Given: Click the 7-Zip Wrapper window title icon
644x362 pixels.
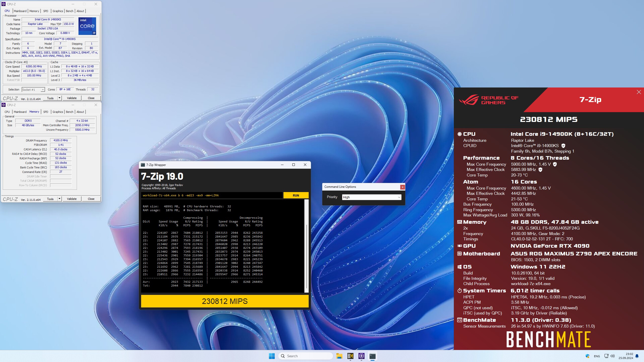Looking at the screenshot, I should (143, 165).
